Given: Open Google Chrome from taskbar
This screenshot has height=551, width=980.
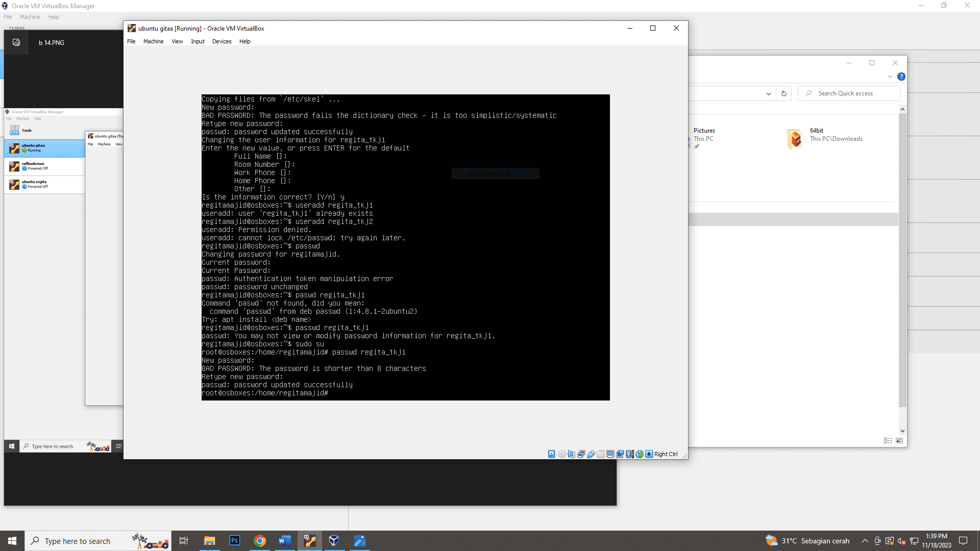Looking at the screenshot, I should point(259,541).
